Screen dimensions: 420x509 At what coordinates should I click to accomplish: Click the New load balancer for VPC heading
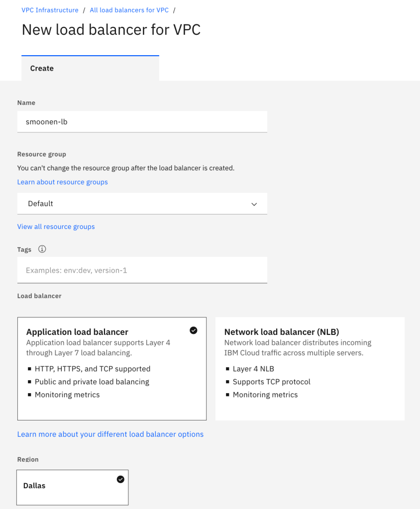tap(111, 30)
